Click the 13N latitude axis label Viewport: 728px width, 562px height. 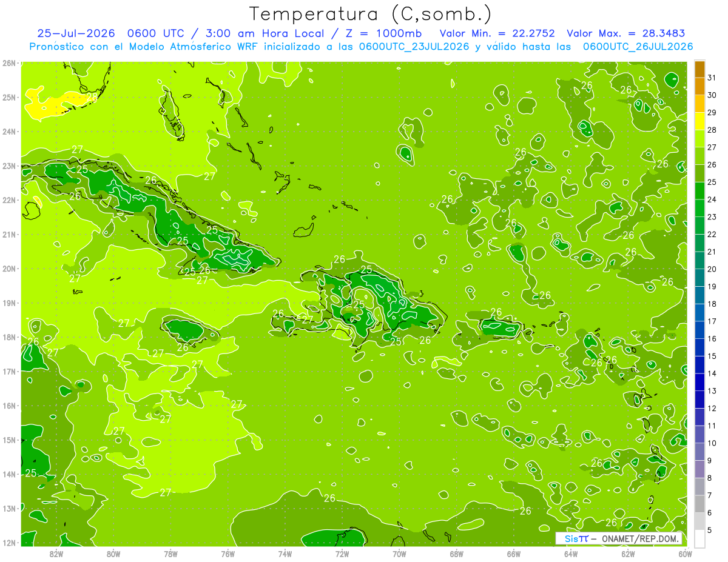[8, 508]
